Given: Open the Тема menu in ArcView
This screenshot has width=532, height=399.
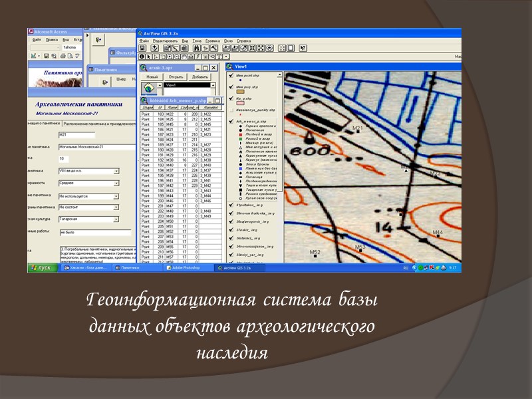Looking at the screenshot, I should coord(197,41).
